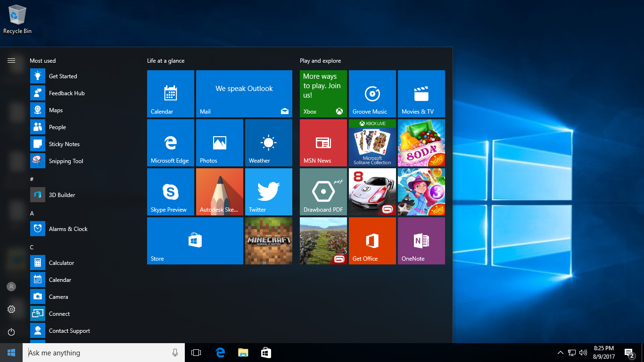Launch the Groove Music tile
The image size is (644, 362).
(x=372, y=94)
